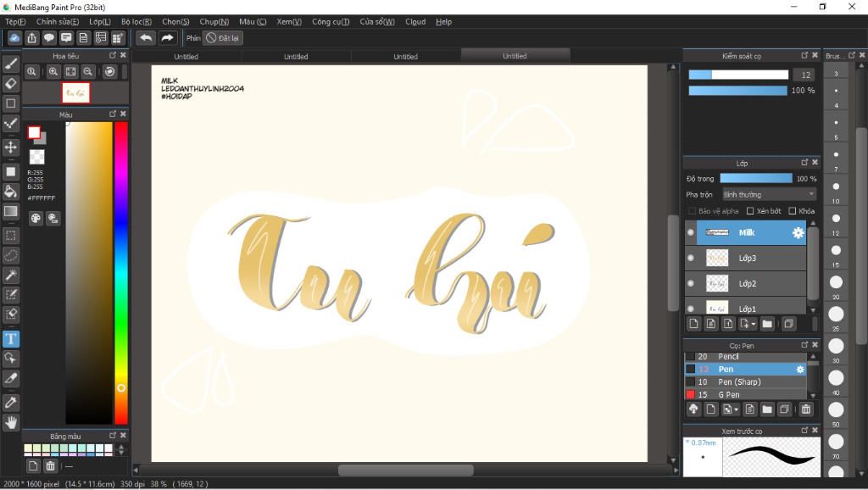Click the export/share icon in toolbar
Screen dimensions: 868x490
pyautogui.click(x=32, y=37)
